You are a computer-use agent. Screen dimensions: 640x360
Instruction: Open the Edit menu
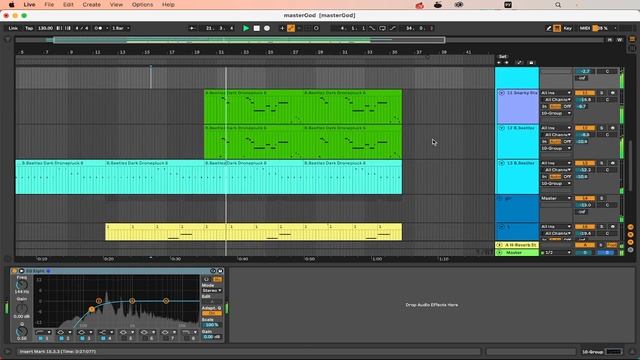point(68,5)
